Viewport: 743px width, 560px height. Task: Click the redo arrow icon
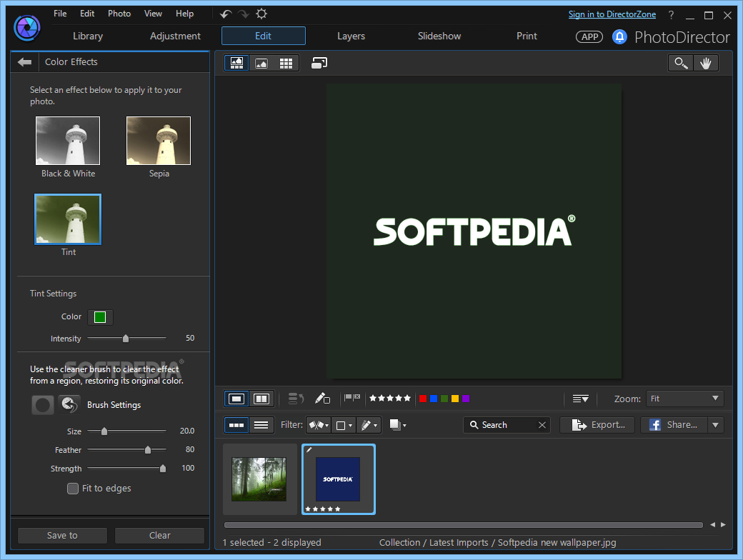tap(244, 14)
